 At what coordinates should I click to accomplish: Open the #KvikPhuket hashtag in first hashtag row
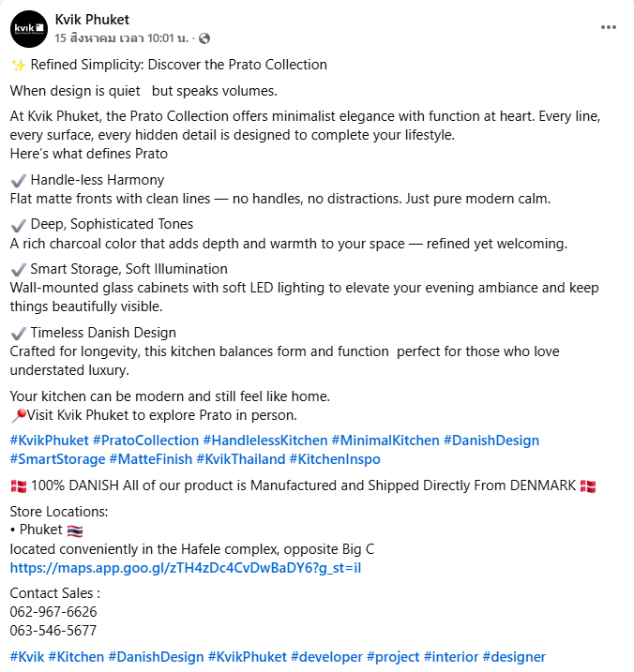click(x=49, y=441)
